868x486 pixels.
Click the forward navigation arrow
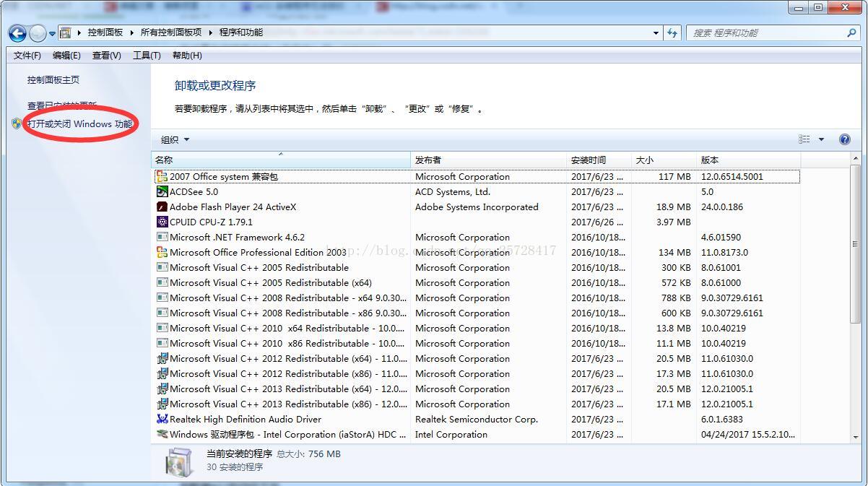coord(38,33)
